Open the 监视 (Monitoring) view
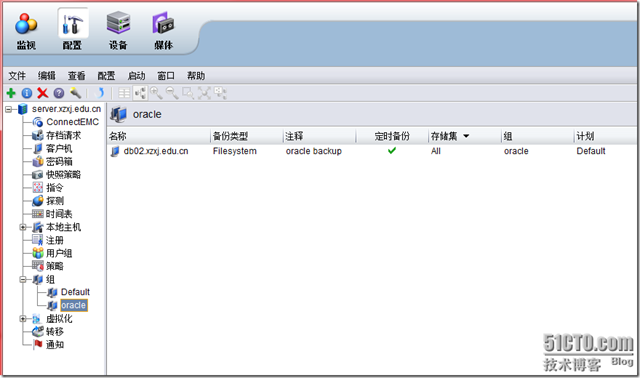640x378 pixels. 26,32
